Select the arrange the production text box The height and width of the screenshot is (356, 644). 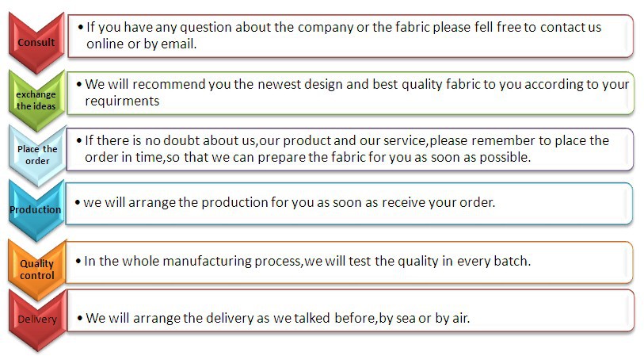coord(349,204)
